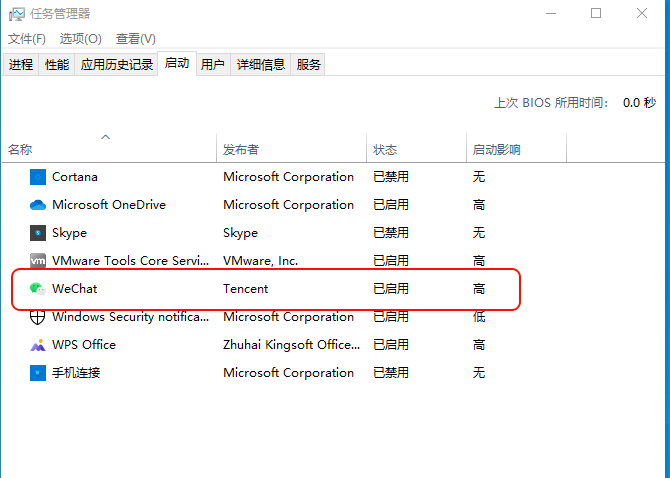Select the WPS Office name
The width and height of the screenshot is (670, 478).
[x=84, y=345]
